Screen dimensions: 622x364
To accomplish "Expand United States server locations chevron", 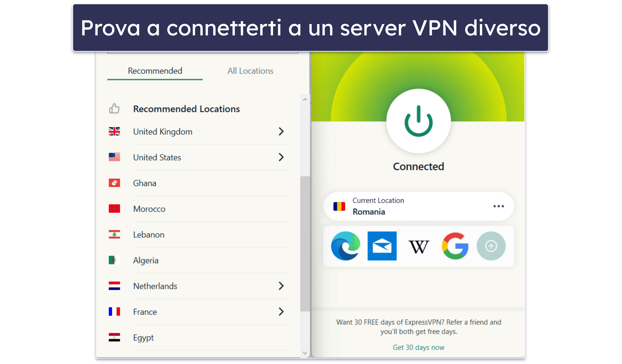I will 281,157.
